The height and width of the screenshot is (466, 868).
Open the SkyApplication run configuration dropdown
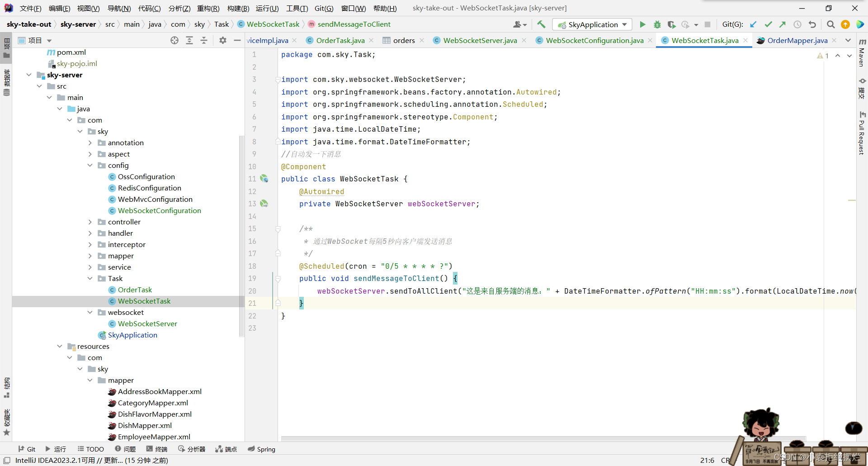593,24
